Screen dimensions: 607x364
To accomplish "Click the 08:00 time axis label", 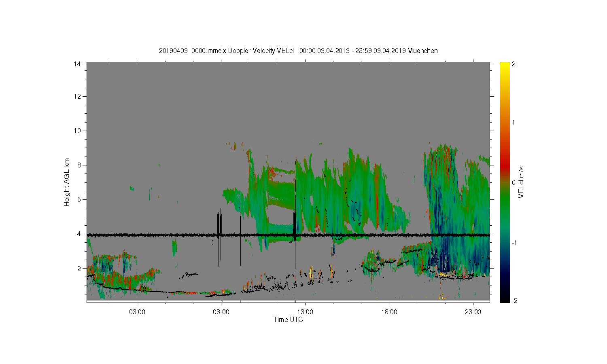I will (221, 312).
